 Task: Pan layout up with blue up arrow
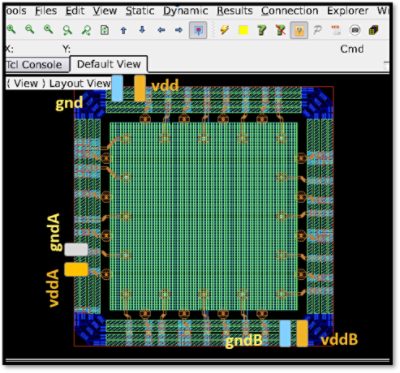pyautogui.click(x=124, y=30)
